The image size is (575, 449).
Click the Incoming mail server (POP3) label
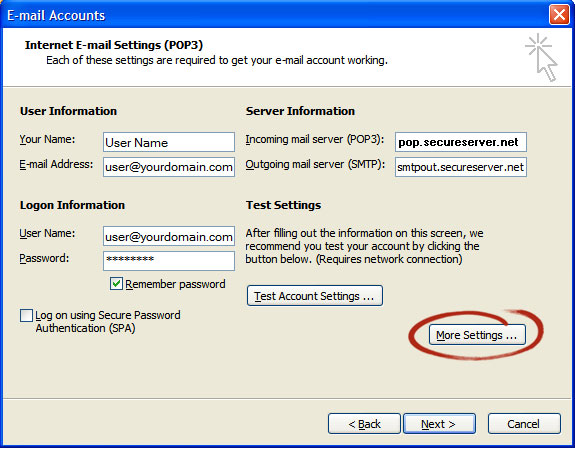(x=315, y=140)
